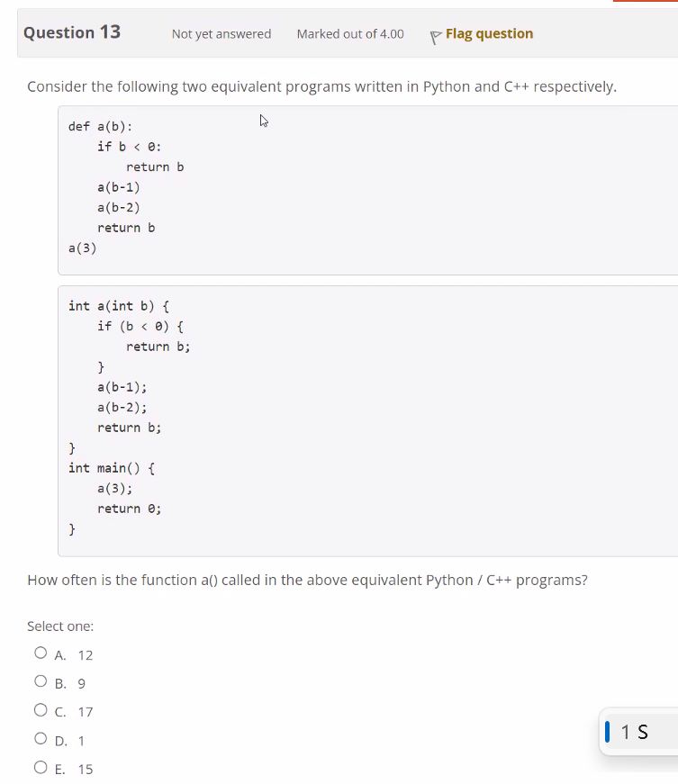Click the 1 S notification panel

coord(639,732)
